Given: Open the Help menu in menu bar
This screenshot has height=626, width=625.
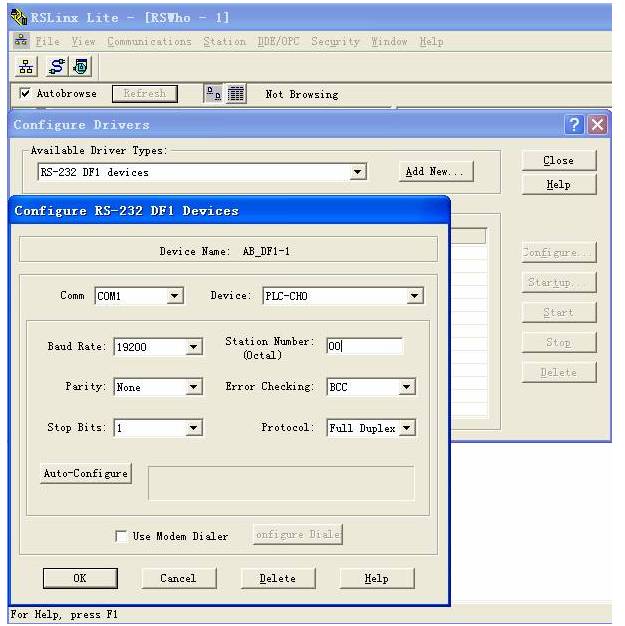Looking at the screenshot, I should (x=431, y=41).
